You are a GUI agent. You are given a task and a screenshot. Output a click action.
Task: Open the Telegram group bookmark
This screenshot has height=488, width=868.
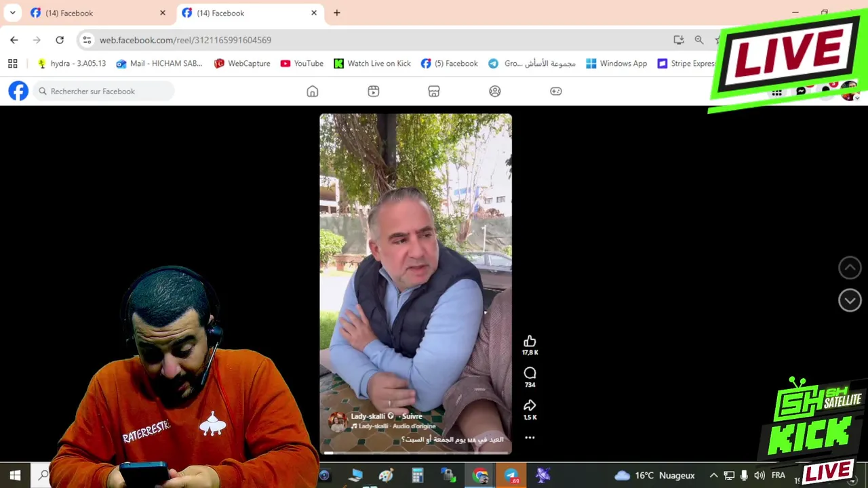[x=532, y=64]
